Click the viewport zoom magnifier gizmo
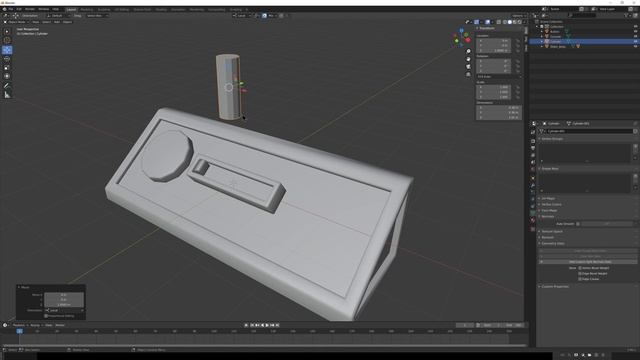 pos(468,51)
